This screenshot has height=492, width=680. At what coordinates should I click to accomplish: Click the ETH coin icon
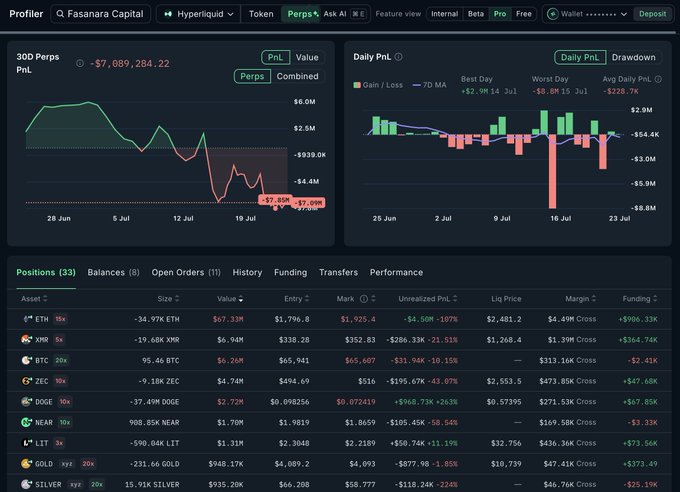pos(27,319)
